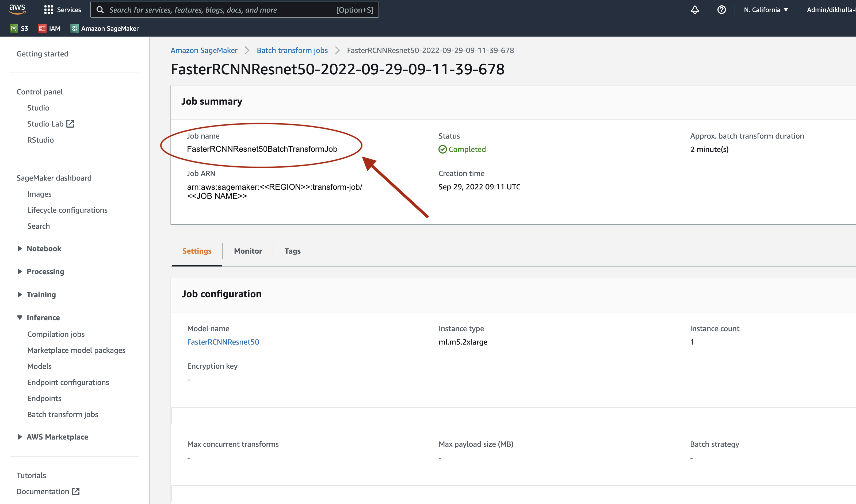Open the FasterRCNNResnet50 model link

coord(223,342)
